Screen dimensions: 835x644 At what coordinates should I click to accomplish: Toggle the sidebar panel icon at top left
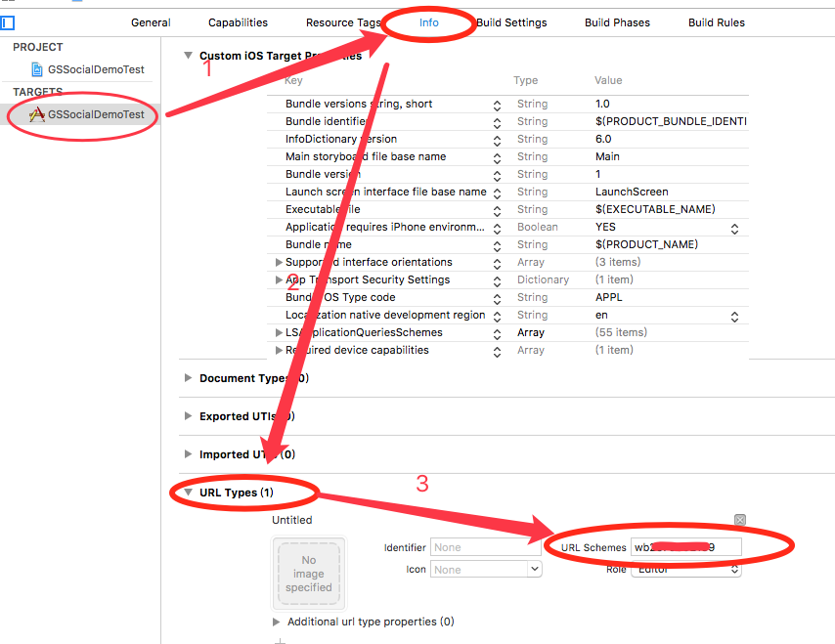pos(8,22)
